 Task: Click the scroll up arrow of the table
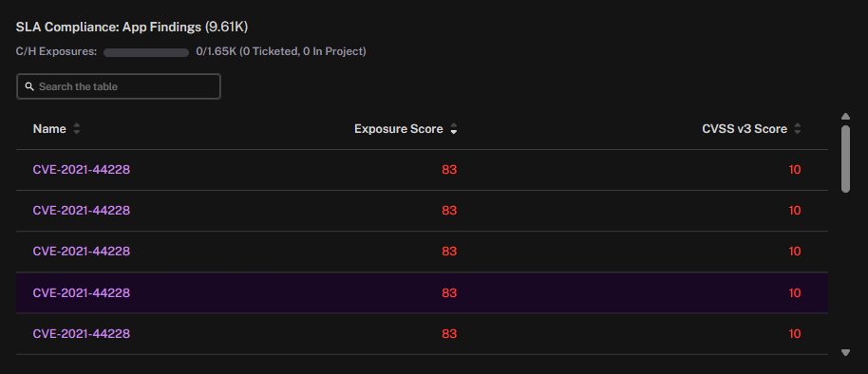[845, 116]
